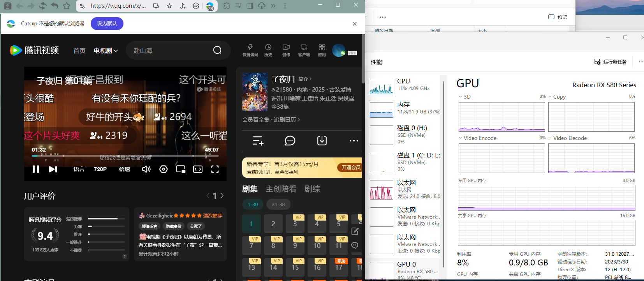644x281 pixels.
Task: Open 快捷访问 quick access
Action: (x=250, y=50)
